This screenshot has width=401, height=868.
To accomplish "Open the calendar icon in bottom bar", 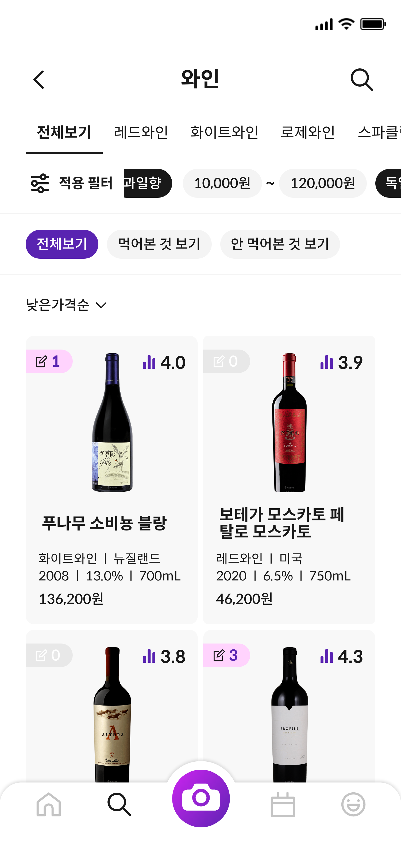I will pos(283,804).
